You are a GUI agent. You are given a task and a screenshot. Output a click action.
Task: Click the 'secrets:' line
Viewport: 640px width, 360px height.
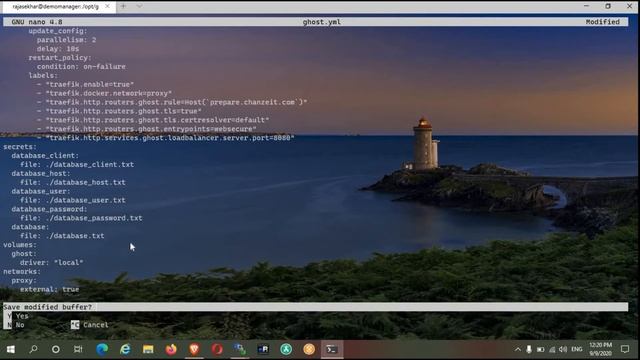click(x=20, y=147)
